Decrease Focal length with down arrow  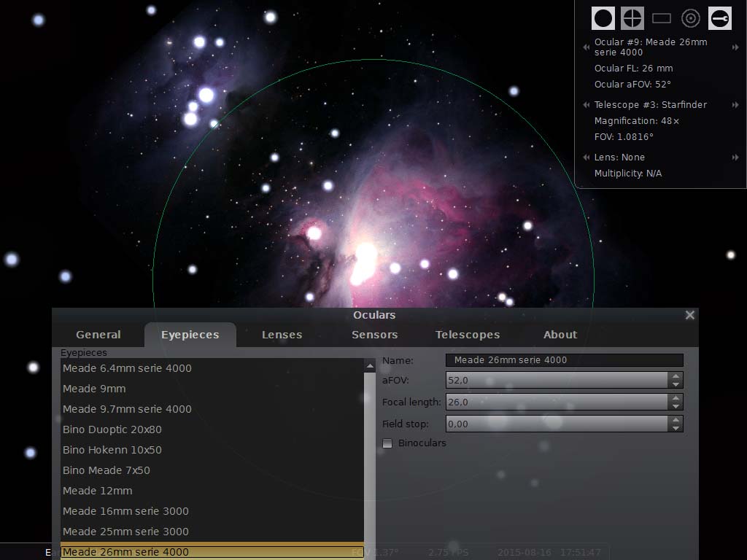(x=676, y=405)
